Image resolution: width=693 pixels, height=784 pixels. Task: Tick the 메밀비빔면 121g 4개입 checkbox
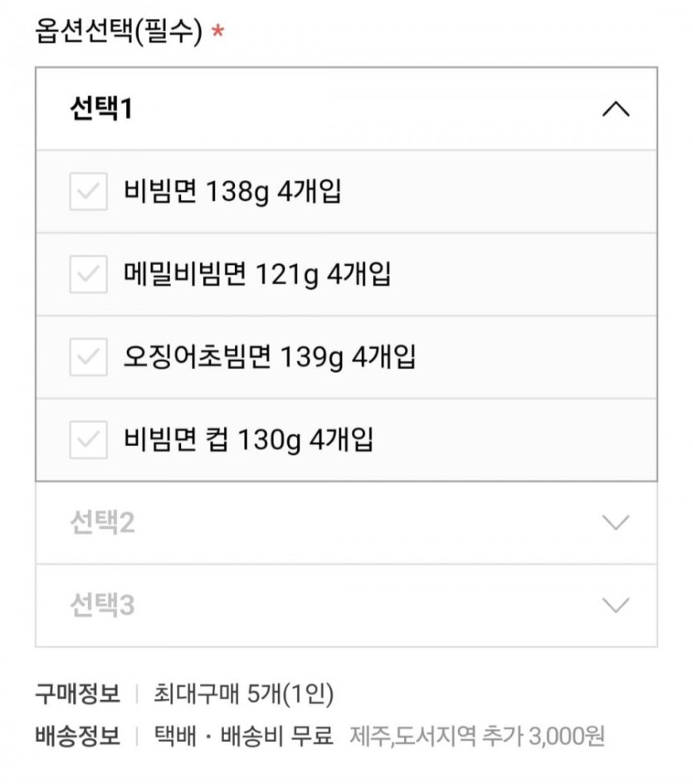point(88,275)
